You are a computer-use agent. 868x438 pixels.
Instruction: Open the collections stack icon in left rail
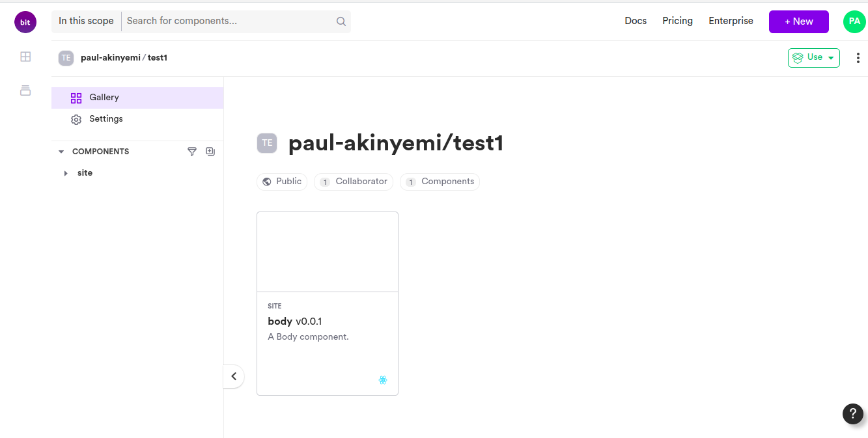(25, 90)
